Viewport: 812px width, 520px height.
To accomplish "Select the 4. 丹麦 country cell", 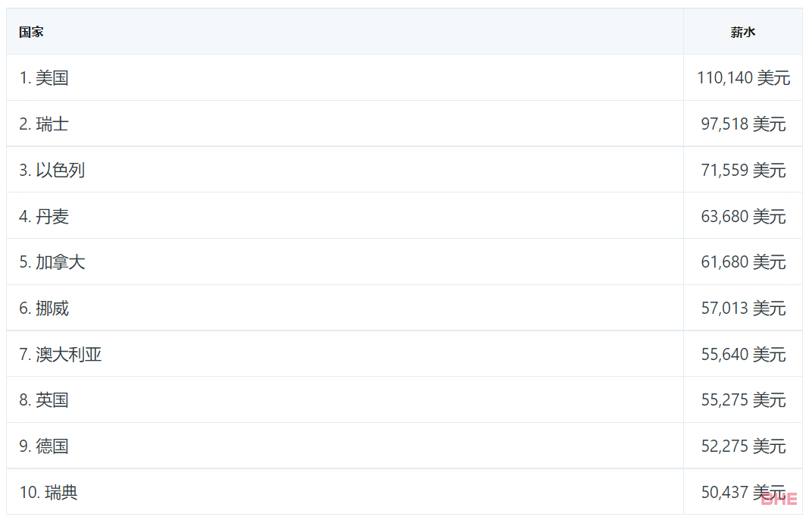I will click(x=44, y=217).
